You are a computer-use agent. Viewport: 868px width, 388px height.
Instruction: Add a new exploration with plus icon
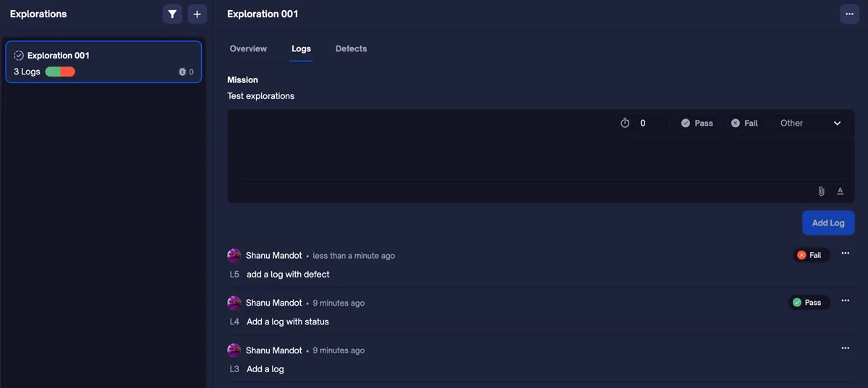[197, 14]
